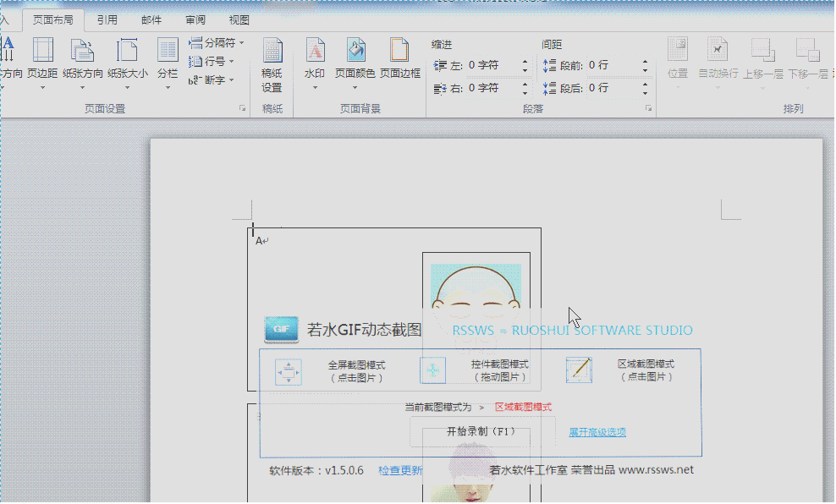
Task: Switch to the 审阅 ribbon tab
Action: point(194,19)
